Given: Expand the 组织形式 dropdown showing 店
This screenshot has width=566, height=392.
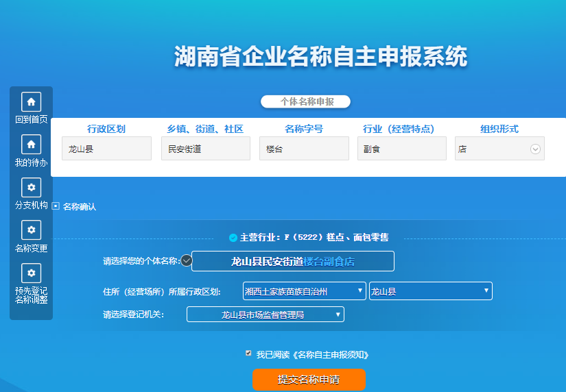Looking at the screenshot, I should (x=499, y=149).
